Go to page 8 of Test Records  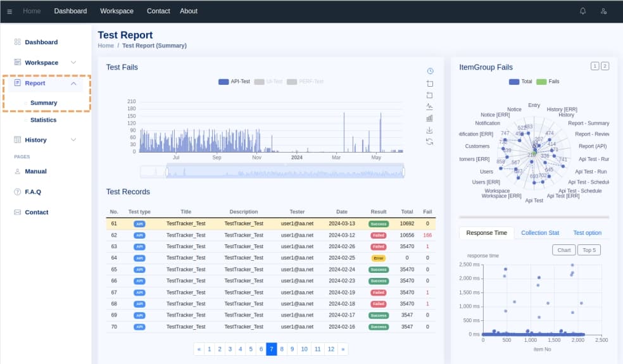click(x=282, y=349)
